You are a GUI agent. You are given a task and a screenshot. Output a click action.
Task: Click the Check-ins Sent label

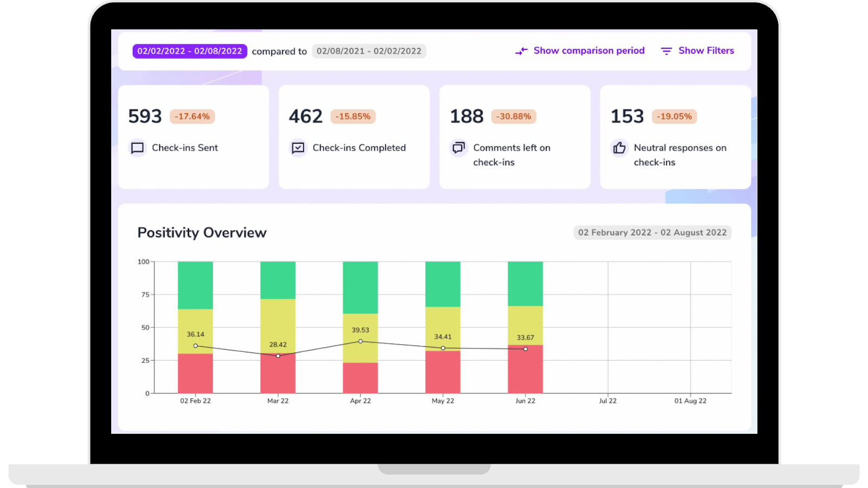pos(185,148)
